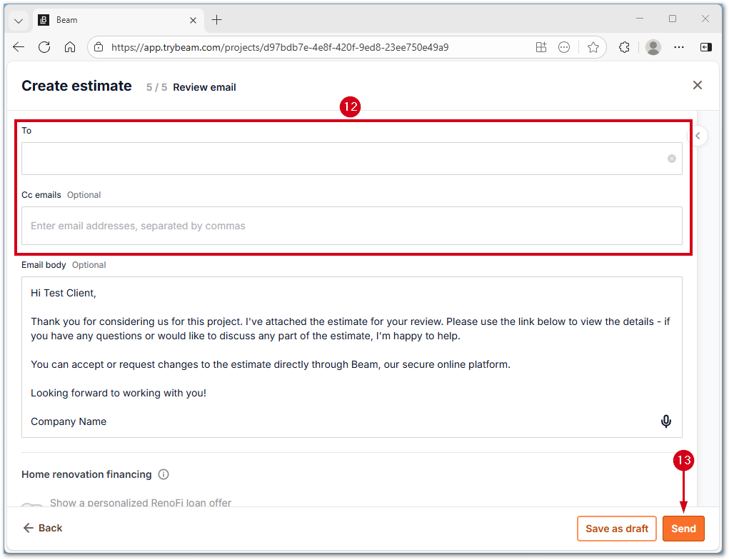Screen dimensions: 729x560
Task: Add this page to favorites via the star icon
Action: pyautogui.click(x=593, y=46)
